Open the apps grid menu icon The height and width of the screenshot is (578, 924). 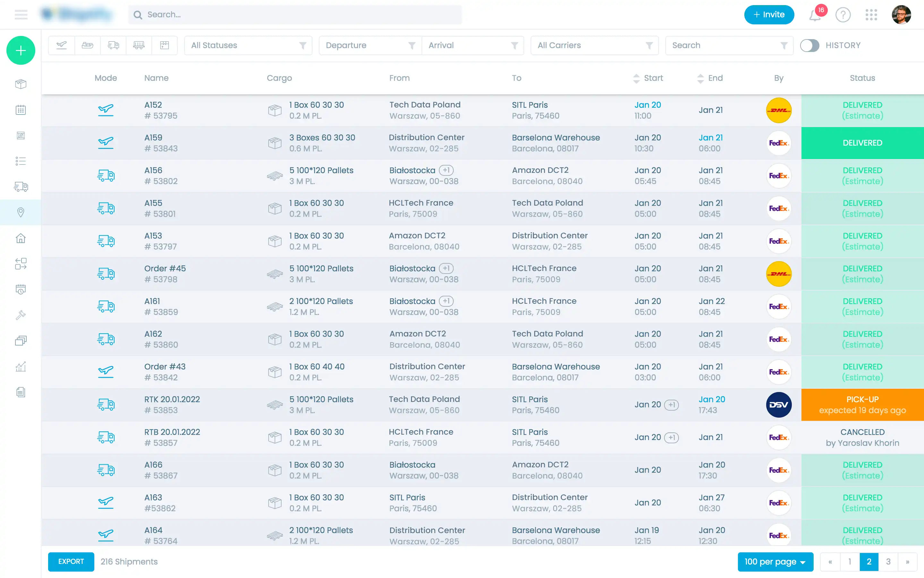pos(871,15)
